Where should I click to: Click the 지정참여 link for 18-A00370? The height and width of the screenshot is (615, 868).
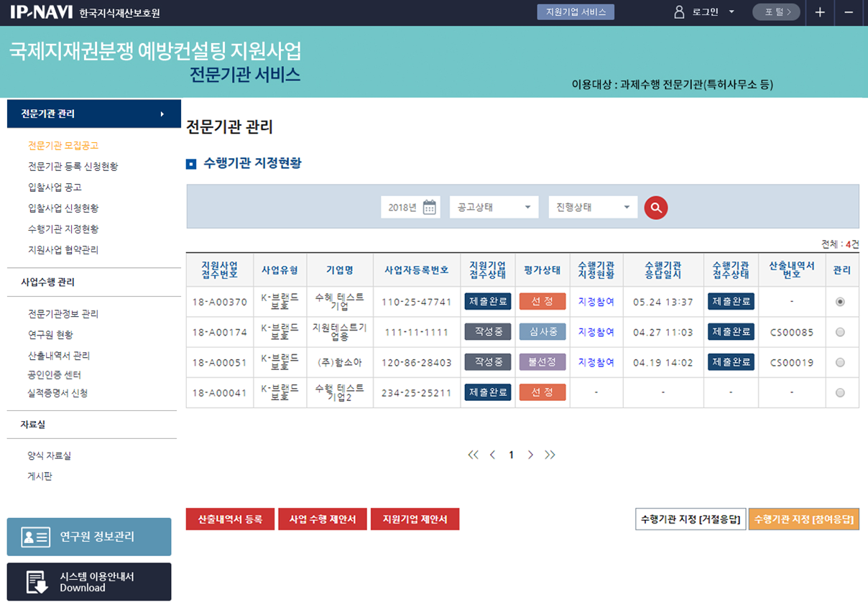[596, 302]
